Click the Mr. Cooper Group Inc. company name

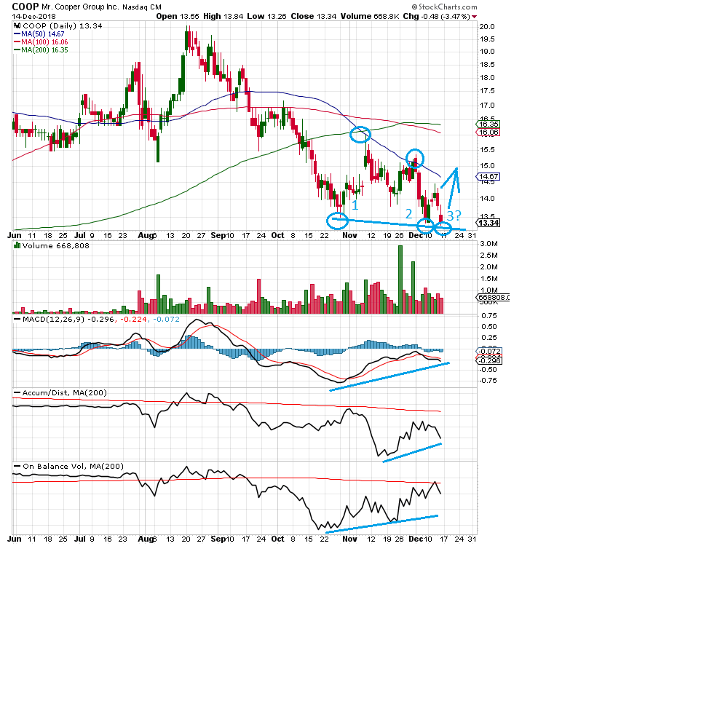pos(80,7)
